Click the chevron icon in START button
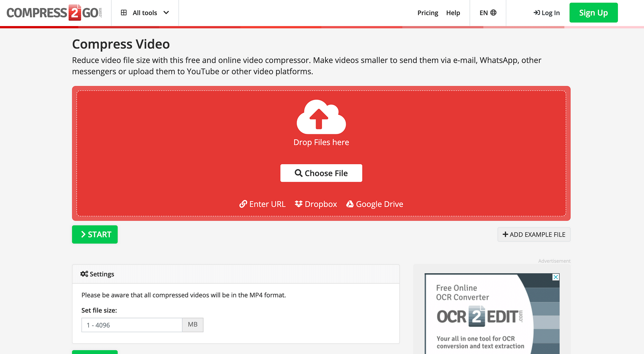The height and width of the screenshot is (354, 644). pos(83,234)
